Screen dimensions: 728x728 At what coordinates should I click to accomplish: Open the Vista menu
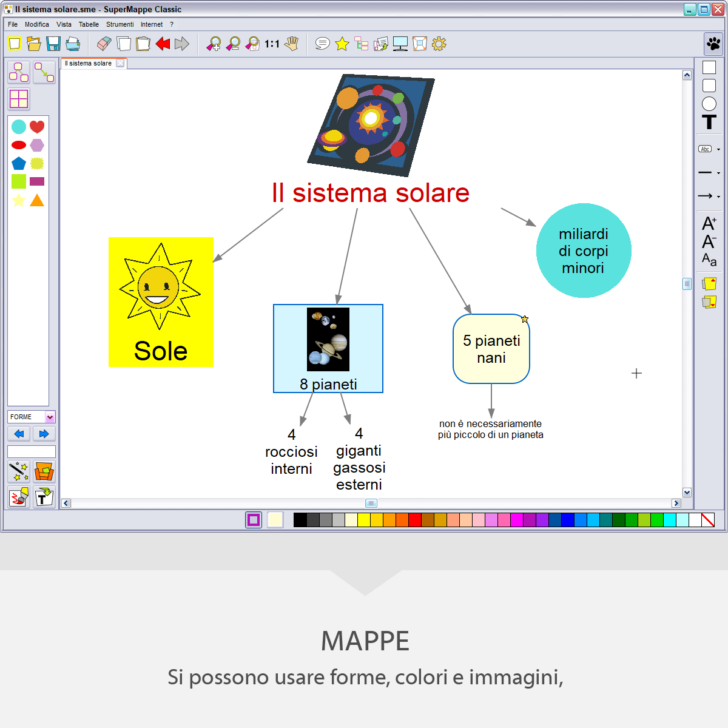(64, 24)
